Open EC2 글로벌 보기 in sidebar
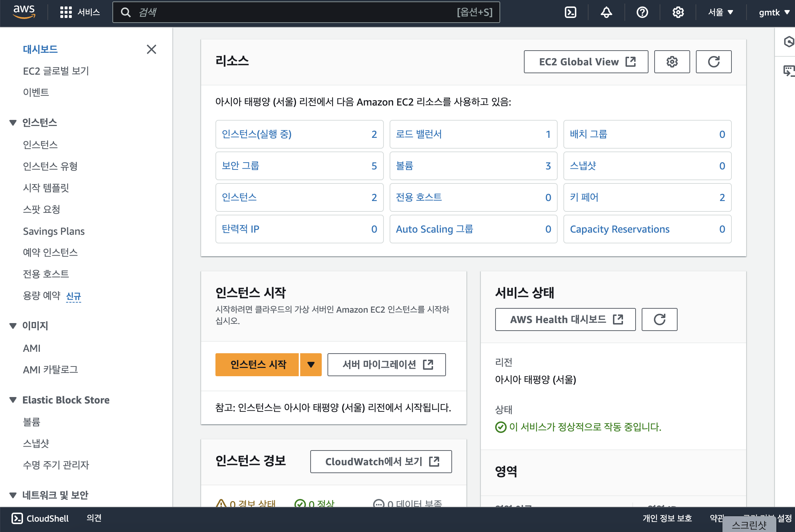795x532 pixels. pyautogui.click(x=56, y=71)
